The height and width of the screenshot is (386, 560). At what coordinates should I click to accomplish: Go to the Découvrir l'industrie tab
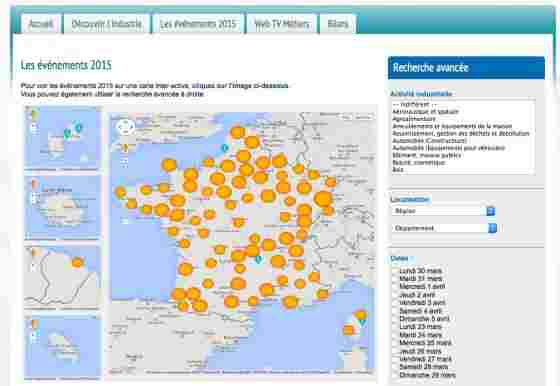(106, 24)
